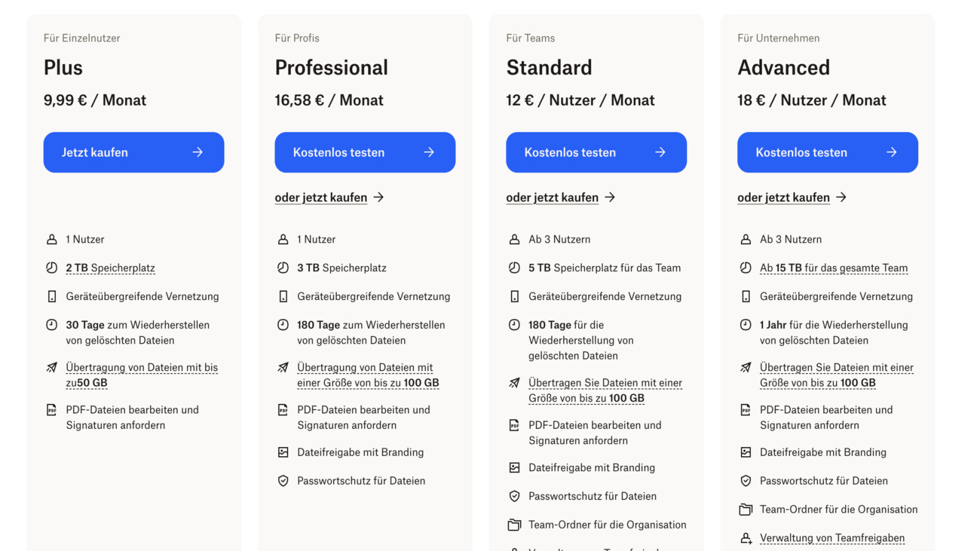The height and width of the screenshot is (551, 980).
Task: Click the clock icon next to "1 Jahr"
Action: (745, 325)
